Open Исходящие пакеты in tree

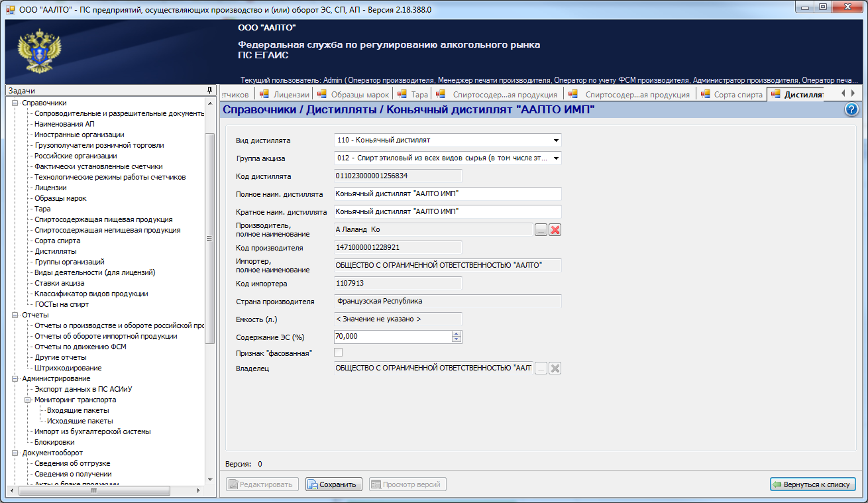tap(80, 421)
